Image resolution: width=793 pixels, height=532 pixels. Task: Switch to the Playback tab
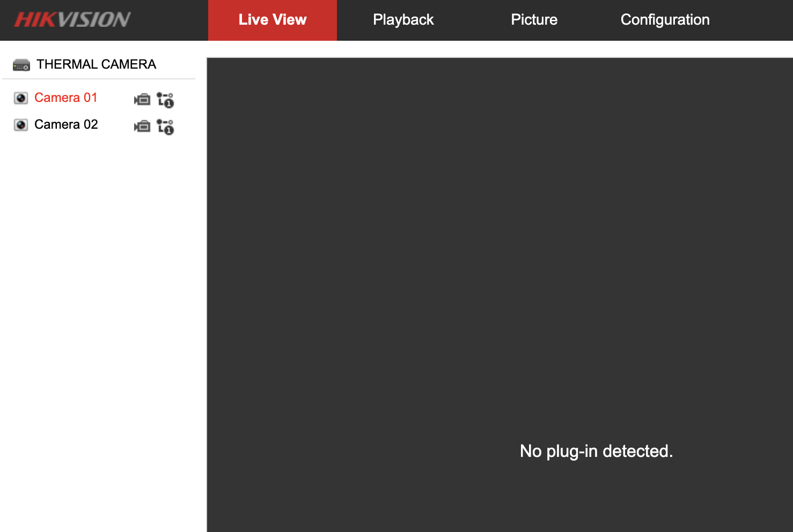coord(403,20)
